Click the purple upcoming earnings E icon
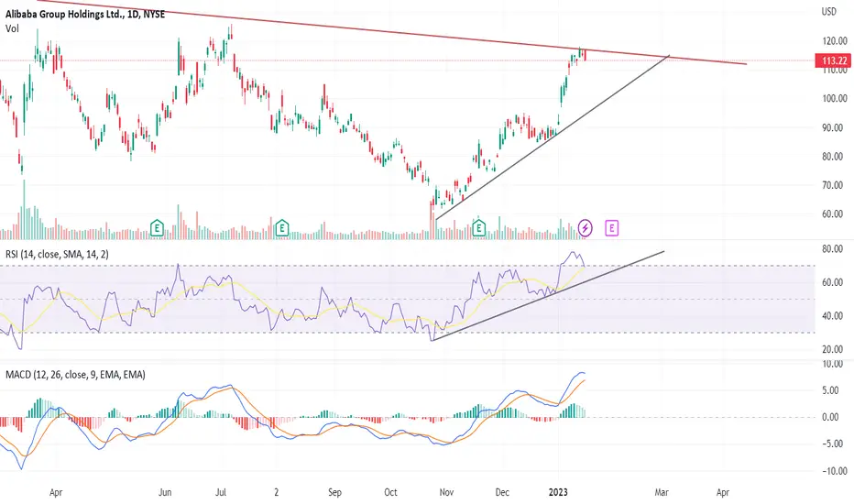This screenshot has height=504, width=854. tap(611, 228)
